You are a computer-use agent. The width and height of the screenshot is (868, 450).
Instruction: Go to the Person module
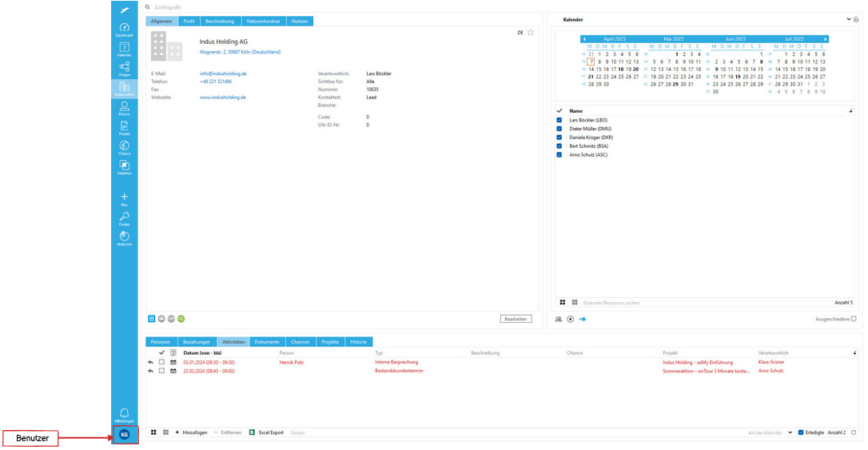(x=124, y=108)
